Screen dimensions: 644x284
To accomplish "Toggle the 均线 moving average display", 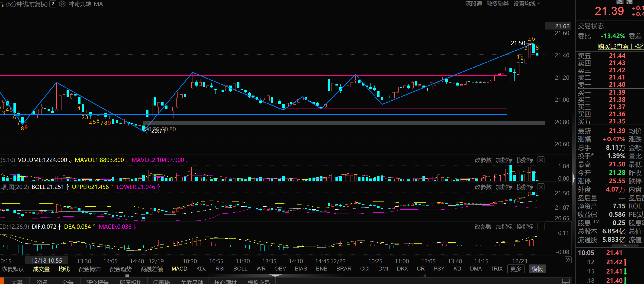I will pos(64,269).
